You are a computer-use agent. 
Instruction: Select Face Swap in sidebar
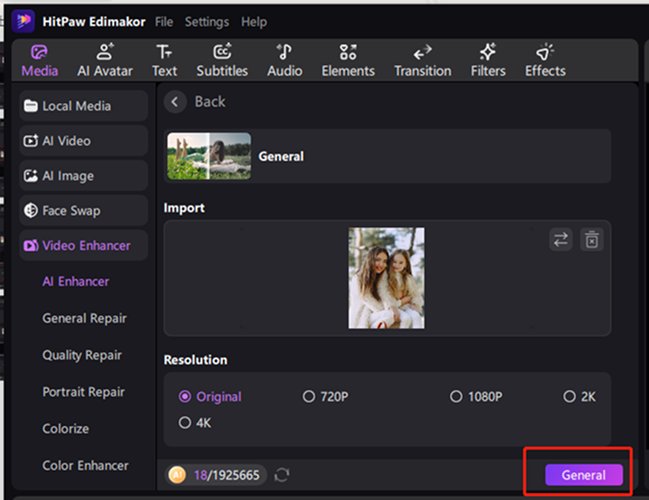point(83,210)
